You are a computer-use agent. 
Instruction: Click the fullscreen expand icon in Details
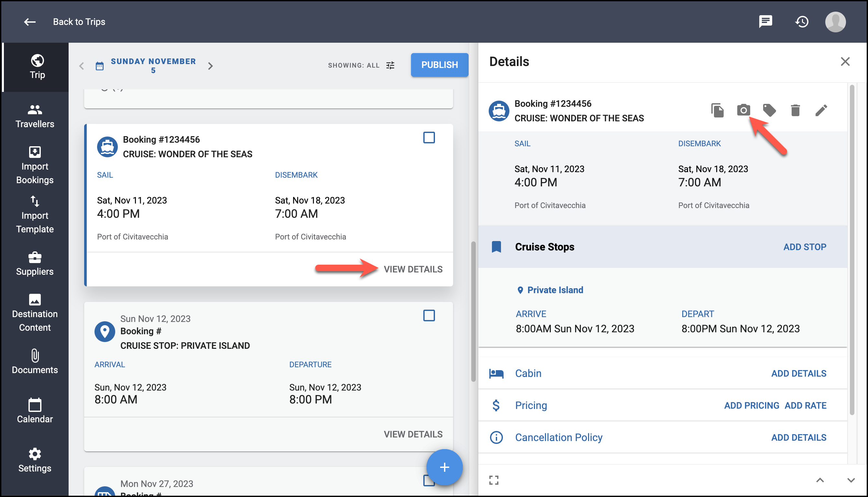coord(494,480)
